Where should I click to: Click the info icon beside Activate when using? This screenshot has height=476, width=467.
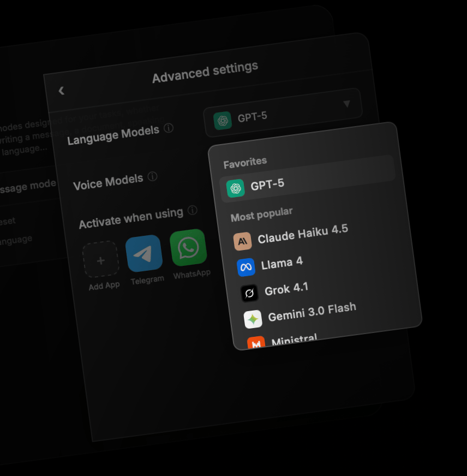tap(192, 211)
